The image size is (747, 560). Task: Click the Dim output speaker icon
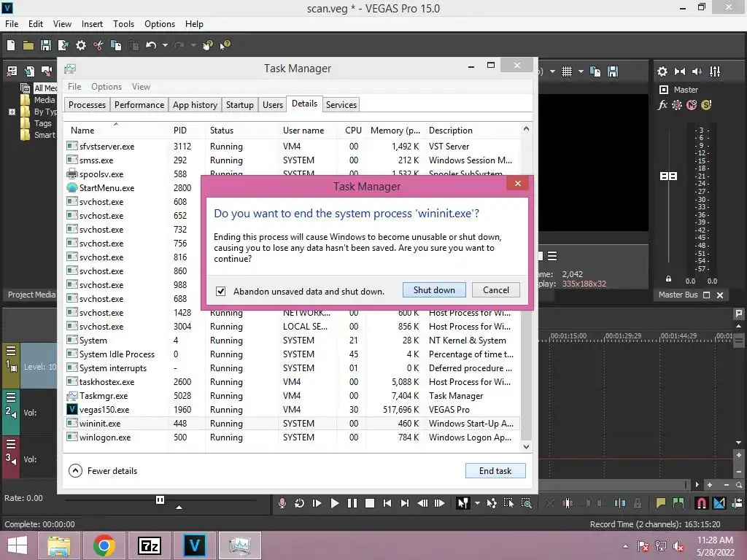(x=697, y=71)
